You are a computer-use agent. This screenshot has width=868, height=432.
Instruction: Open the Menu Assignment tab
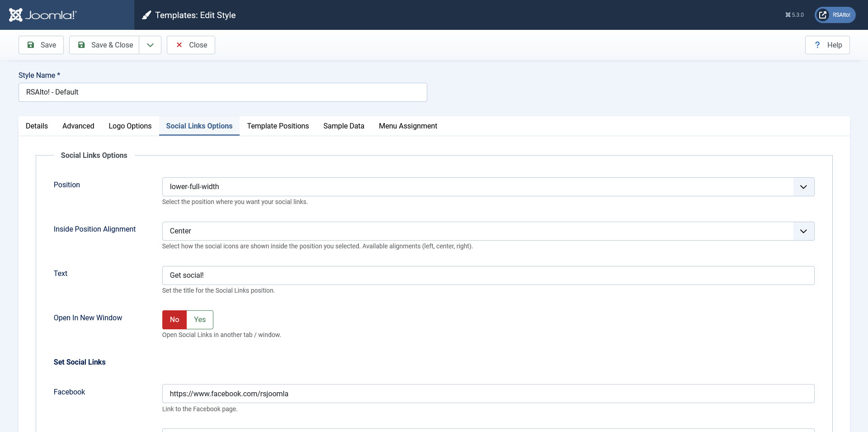(x=408, y=126)
